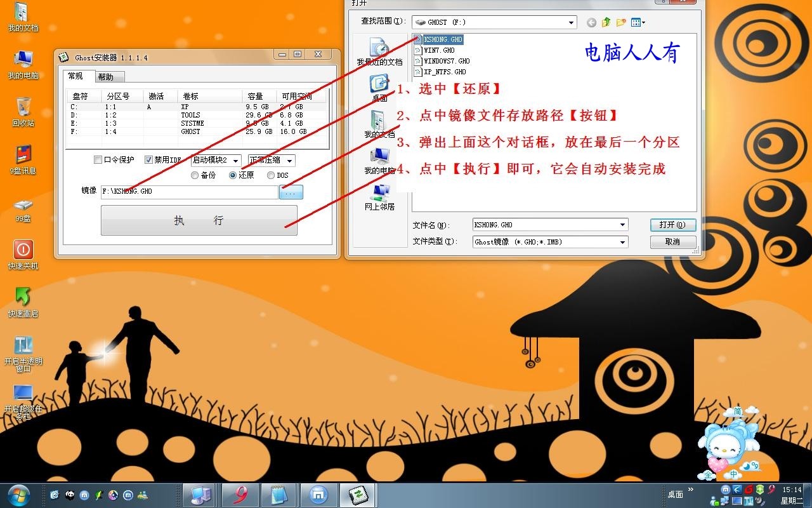Select WIN7.GHO in the file list
The image size is (812, 508).
pyautogui.click(x=435, y=50)
